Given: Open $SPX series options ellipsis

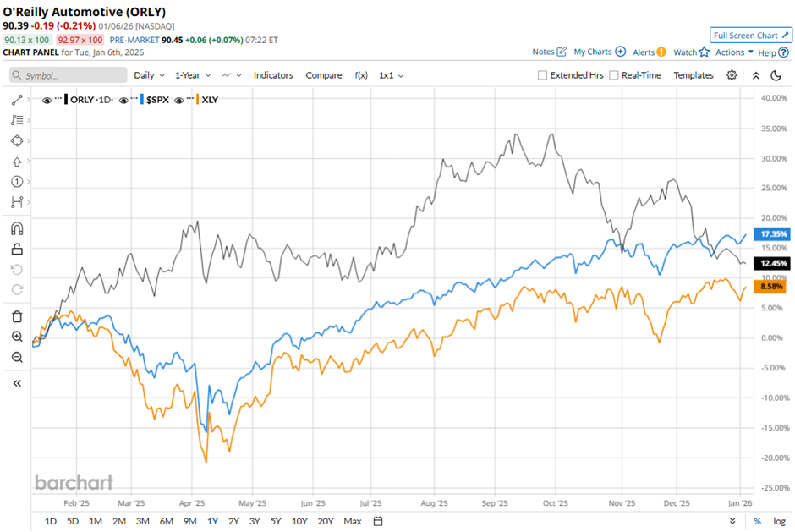Looking at the screenshot, I should pyautogui.click(x=134, y=97).
